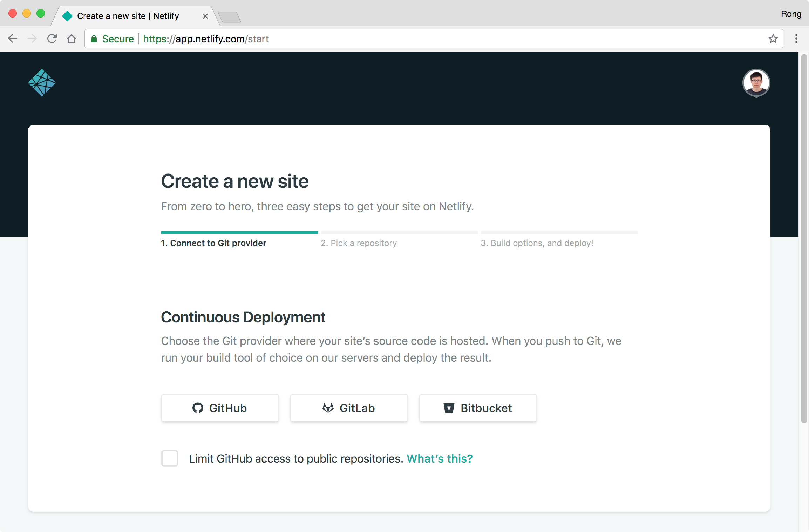Open a new browser tab

(x=229, y=16)
